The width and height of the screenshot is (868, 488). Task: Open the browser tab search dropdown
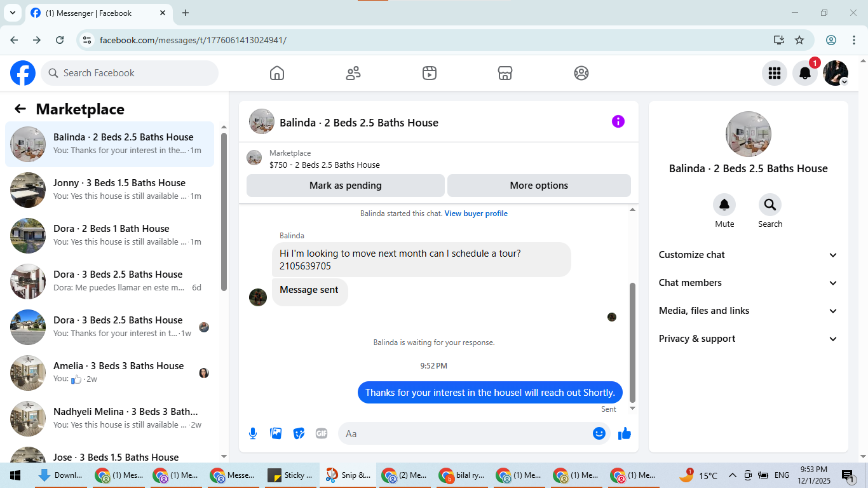point(12,13)
